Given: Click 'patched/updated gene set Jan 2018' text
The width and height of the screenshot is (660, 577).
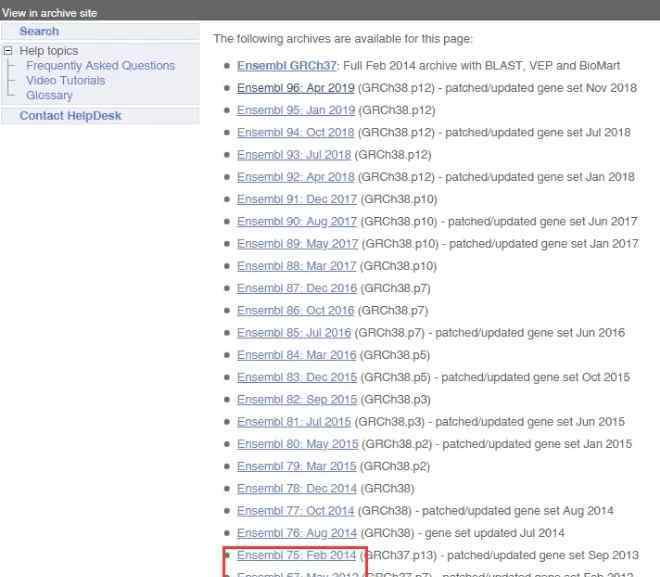Looking at the screenshot, I should (x=540, y=177).
